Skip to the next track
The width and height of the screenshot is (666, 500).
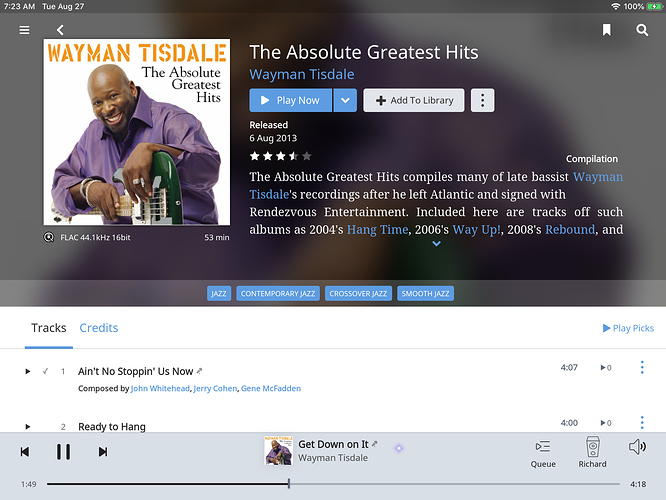[103, 452]
